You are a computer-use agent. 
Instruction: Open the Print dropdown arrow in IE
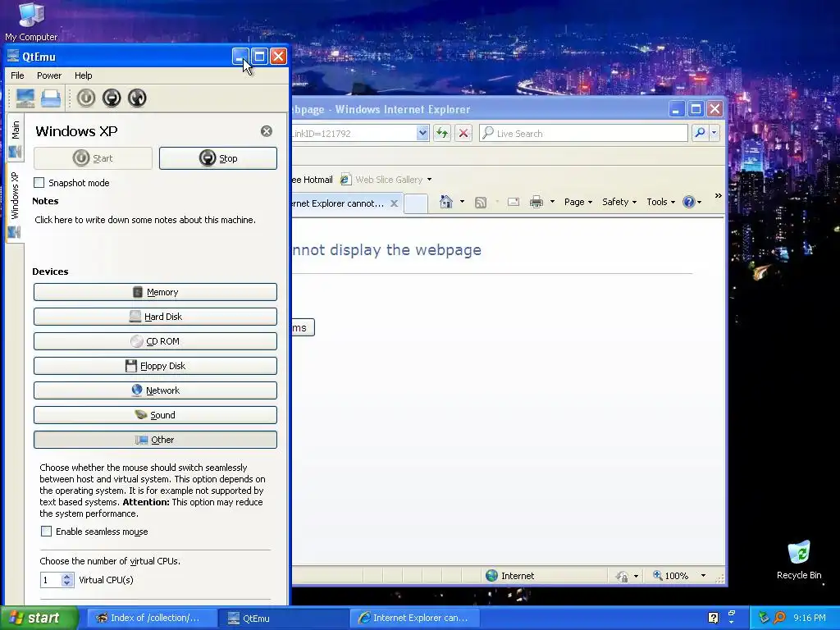pos(552,202)
